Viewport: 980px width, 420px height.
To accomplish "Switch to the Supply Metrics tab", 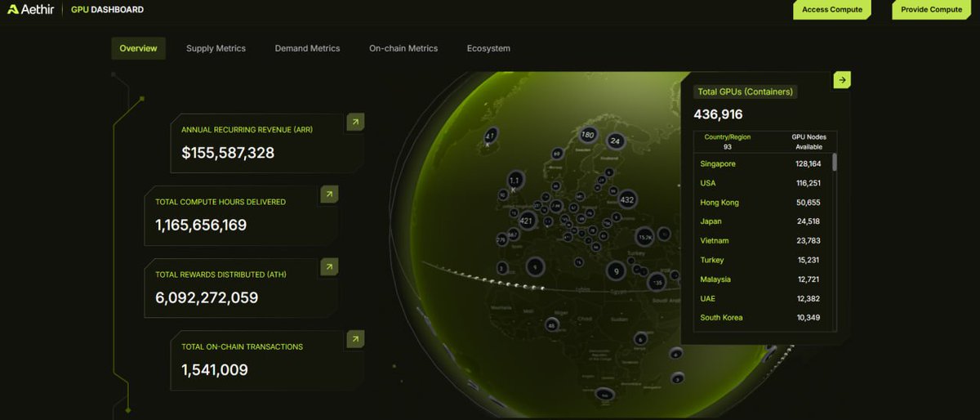I will 216,48.
